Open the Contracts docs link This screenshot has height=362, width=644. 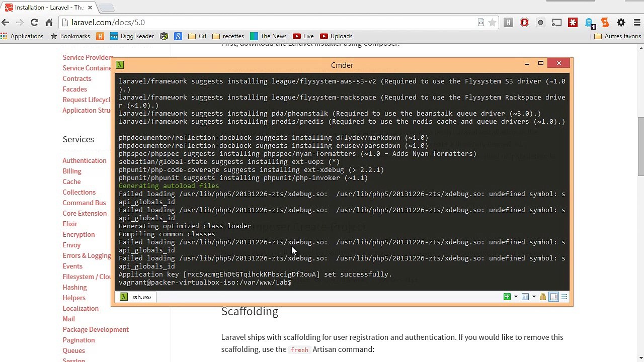point(77,79)
